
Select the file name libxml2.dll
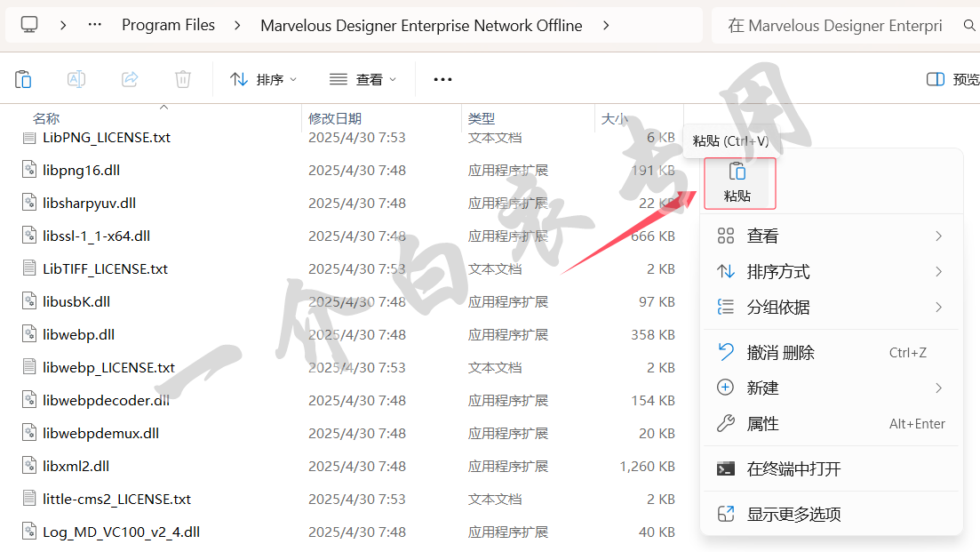[x=76, y=466]
